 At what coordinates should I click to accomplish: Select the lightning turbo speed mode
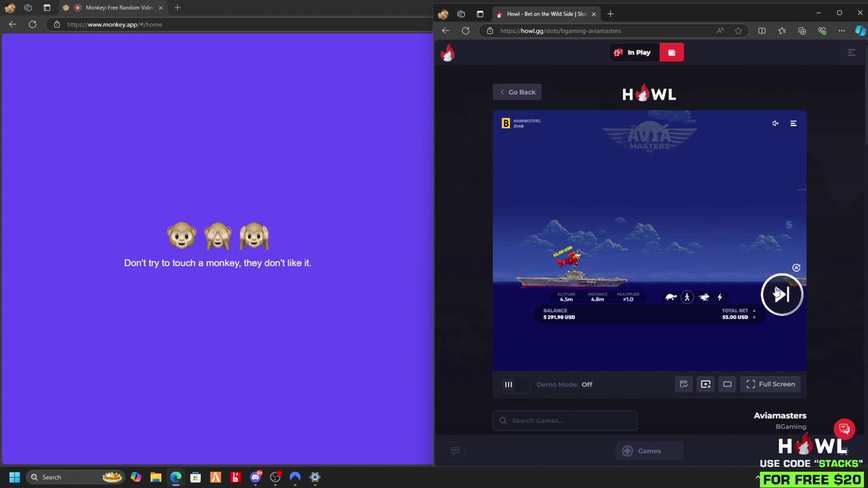tap(719, 297)
